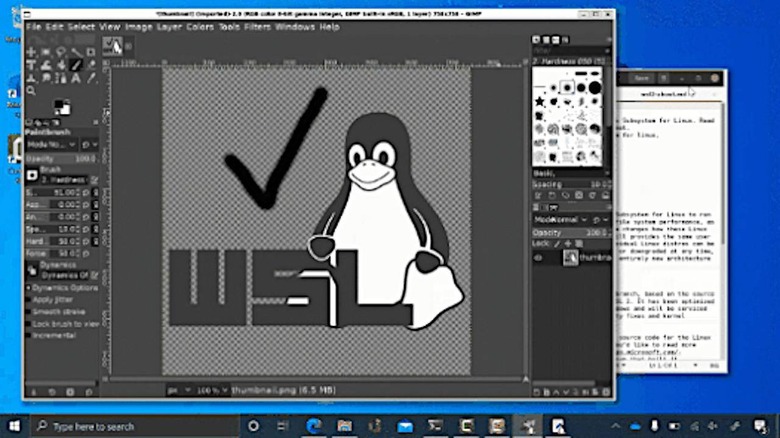Select the Free Select lasso tool

(x=61, y=52)
